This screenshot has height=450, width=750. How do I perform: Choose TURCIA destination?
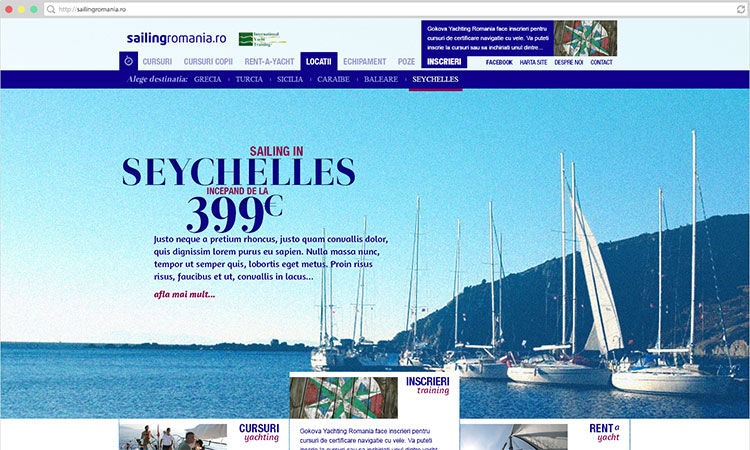(249, 79)
